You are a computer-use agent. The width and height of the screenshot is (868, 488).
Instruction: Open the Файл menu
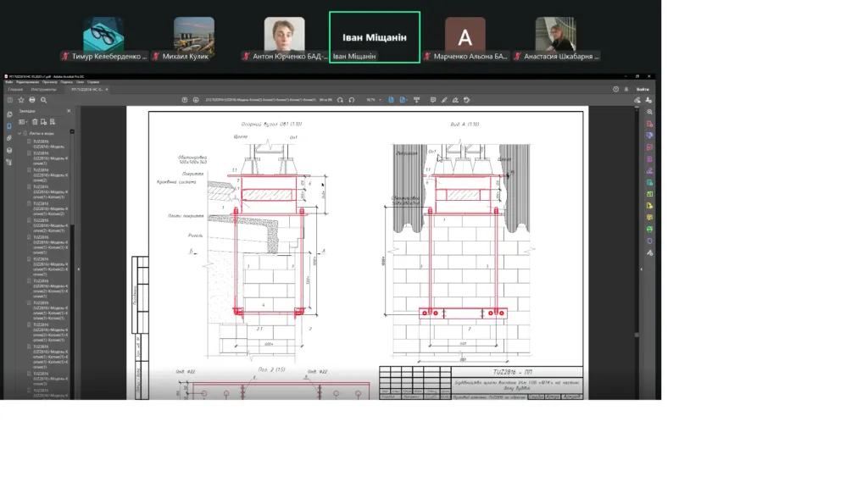click(8, 82)
